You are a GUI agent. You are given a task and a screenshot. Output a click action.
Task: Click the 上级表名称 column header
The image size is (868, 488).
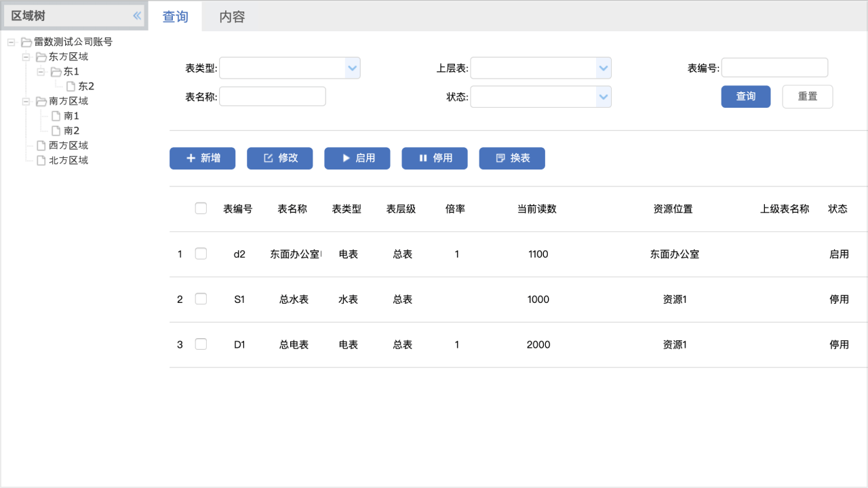[785, 209]
